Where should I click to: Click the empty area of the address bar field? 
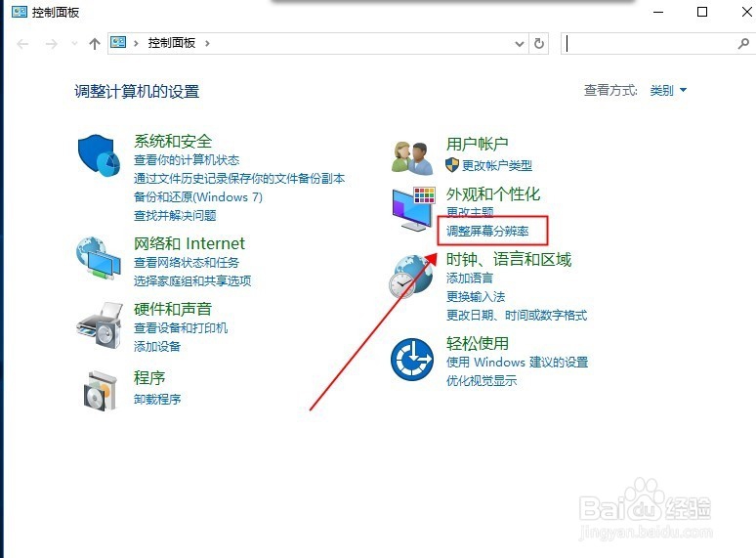coord(361,43)
